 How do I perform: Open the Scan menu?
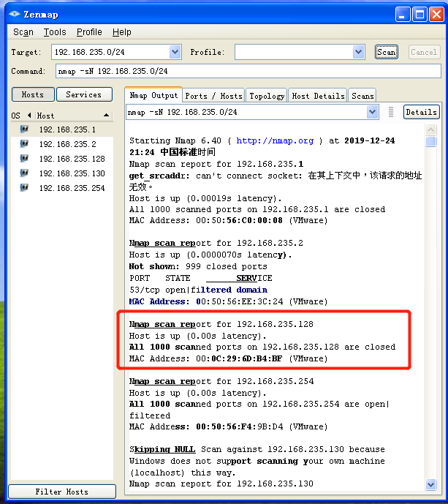(23, 32)
